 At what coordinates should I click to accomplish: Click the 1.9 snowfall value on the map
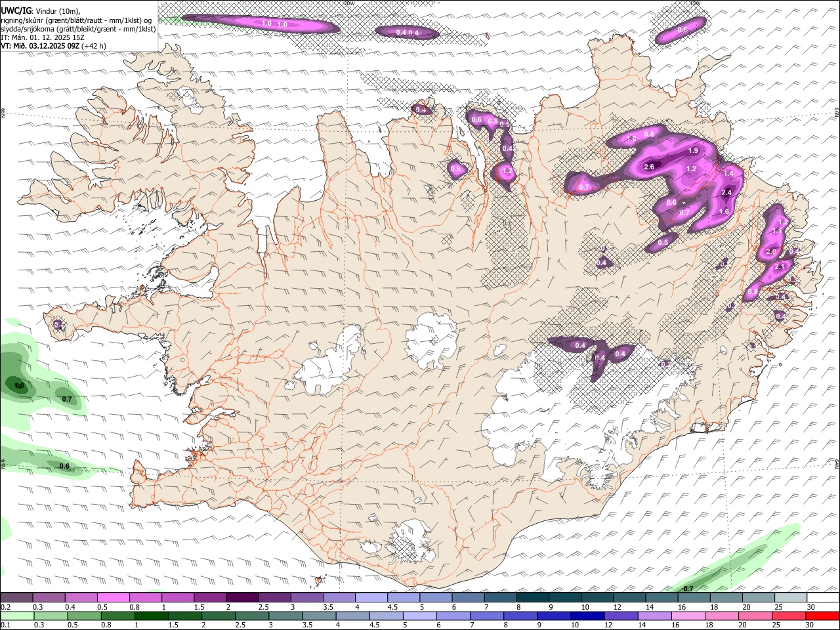(693, 151)
